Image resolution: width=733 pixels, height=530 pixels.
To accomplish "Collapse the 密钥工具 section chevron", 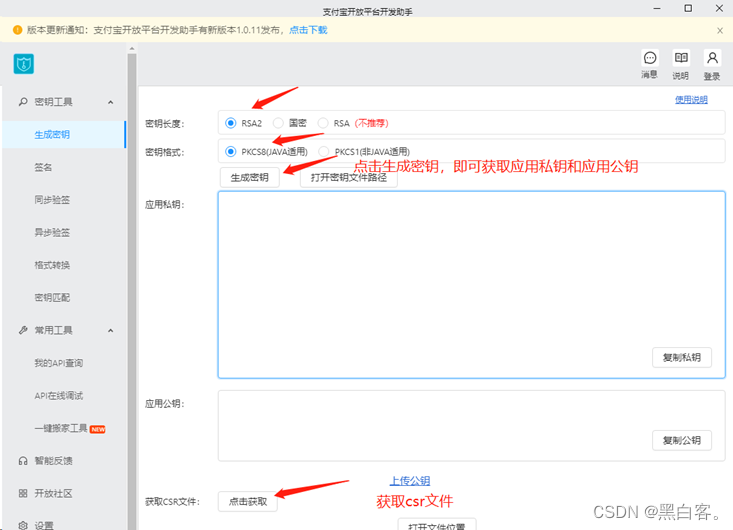I will [x=110, y=102].
